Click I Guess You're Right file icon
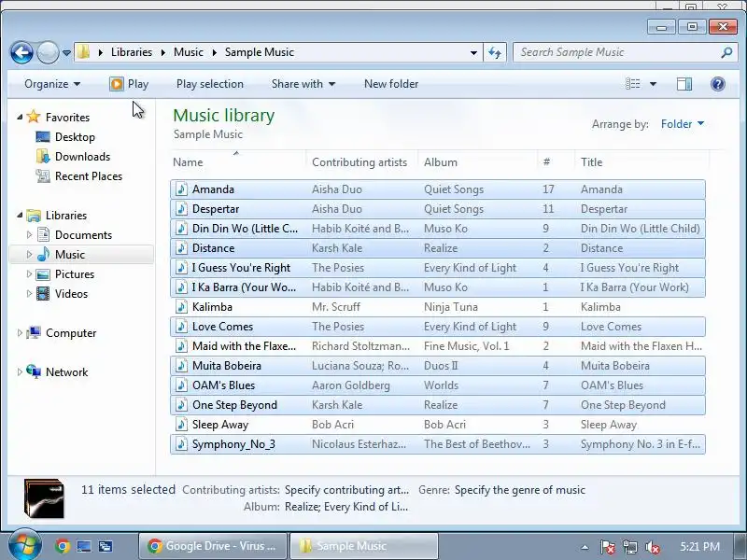 (181, 268)
